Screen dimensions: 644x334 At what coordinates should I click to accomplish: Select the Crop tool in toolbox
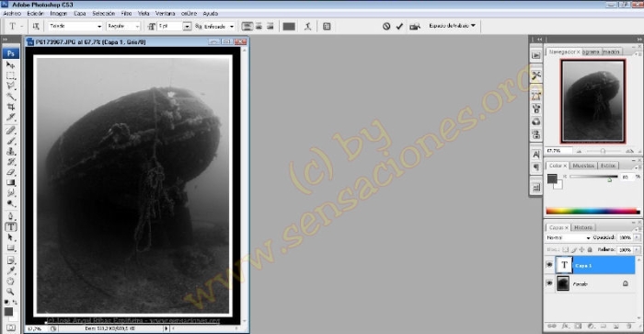point(11,107)
